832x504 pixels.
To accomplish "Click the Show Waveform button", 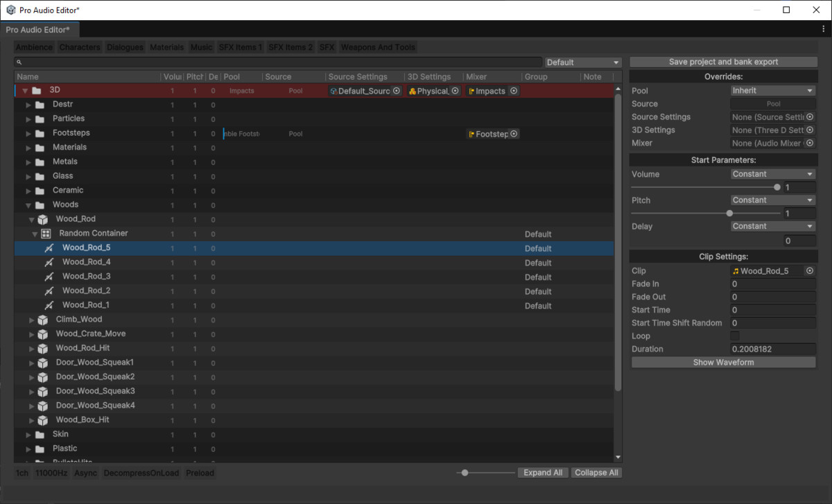I will (x=724, y=363).
